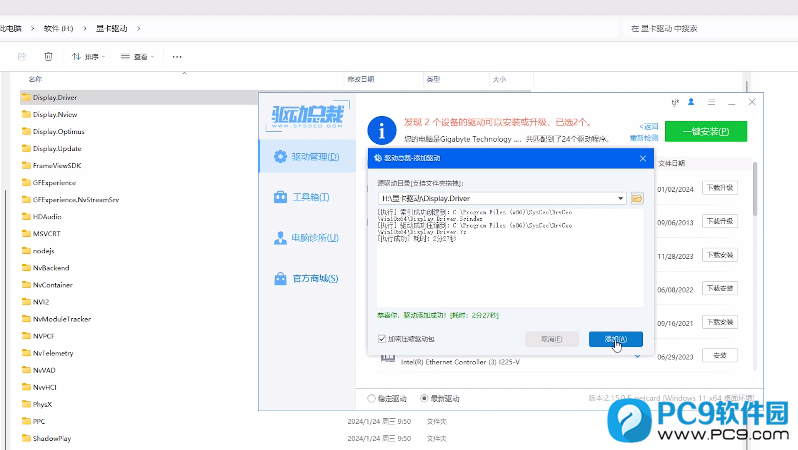
Task: Click the user account icon in driver app title bar
Action: click(x=691, y=102)
